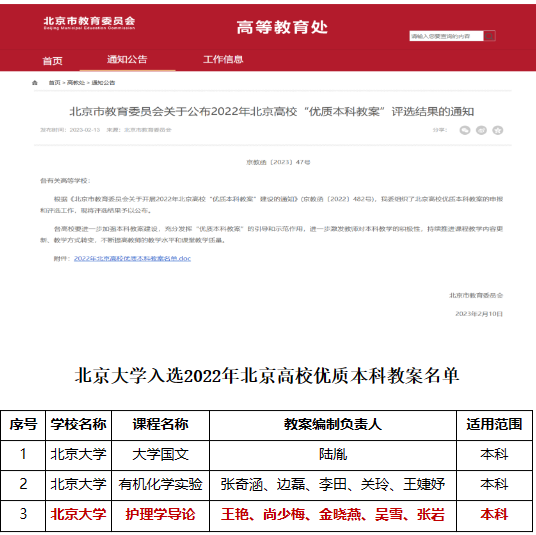Click the document number 京教函〔2023〕47号
The image size is (536, 535).
click(278, 162)
